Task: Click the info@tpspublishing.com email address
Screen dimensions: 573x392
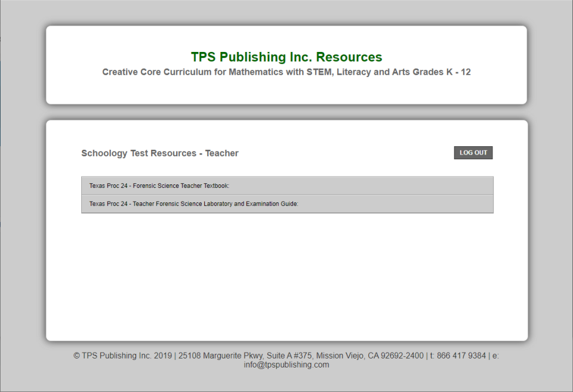Action: [x=286, y=365]
